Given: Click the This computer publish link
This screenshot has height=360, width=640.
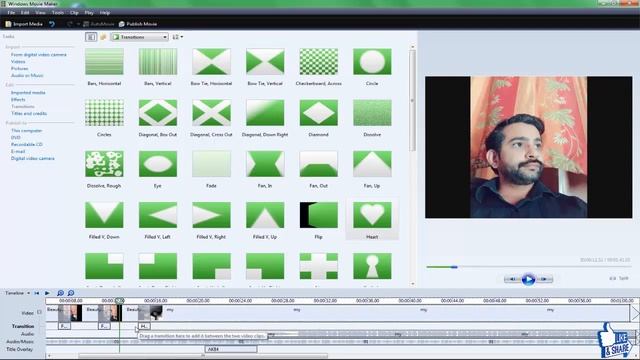Looking at the screenshot, I should coord(27,131).
